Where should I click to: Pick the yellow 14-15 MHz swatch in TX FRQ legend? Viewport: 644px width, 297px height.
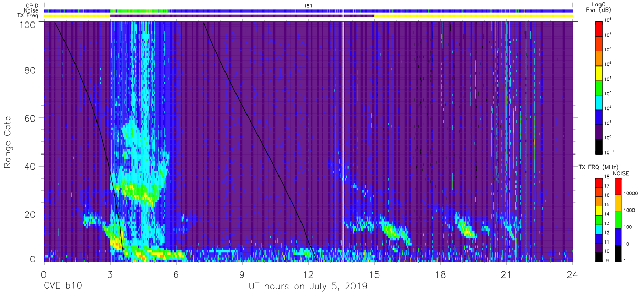click(x=599, y=211)
